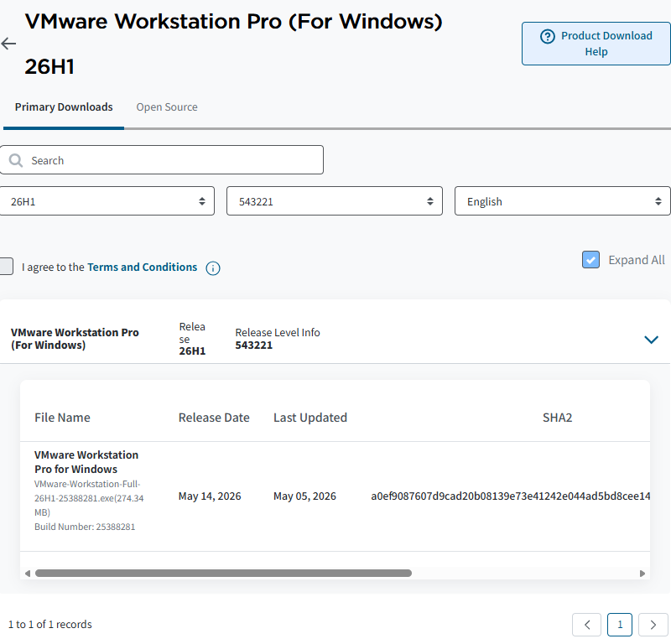
Task: Open the English language dropdown
Action: pos(562,201)
